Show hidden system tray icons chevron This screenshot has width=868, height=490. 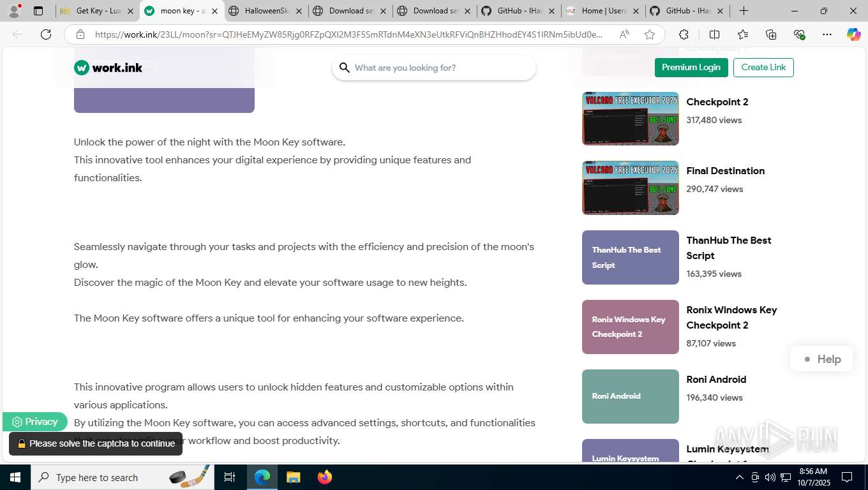[740, 477]
